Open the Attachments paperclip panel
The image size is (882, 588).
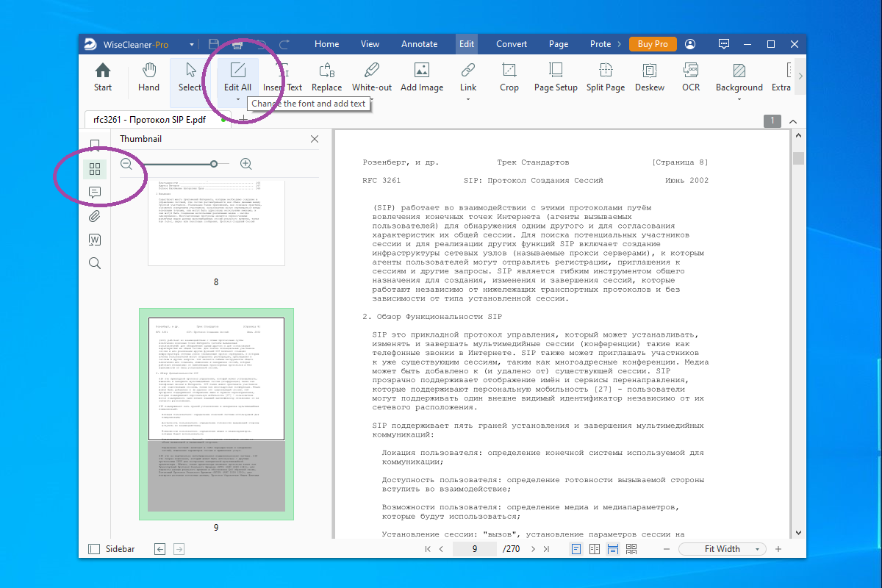click(x=95, y=216)
